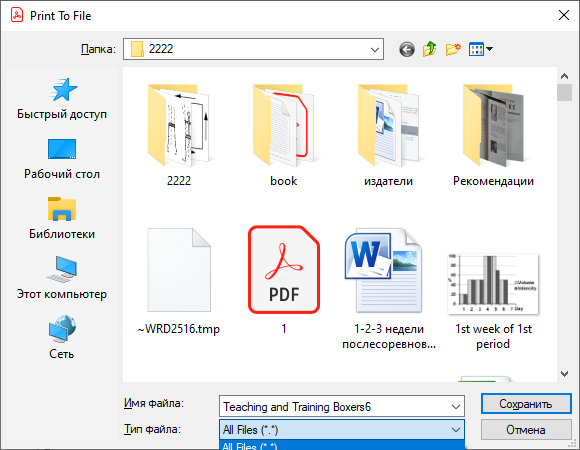
Task: Open Быстрый доступ in the sidebar
Action: tap(62, 99)
